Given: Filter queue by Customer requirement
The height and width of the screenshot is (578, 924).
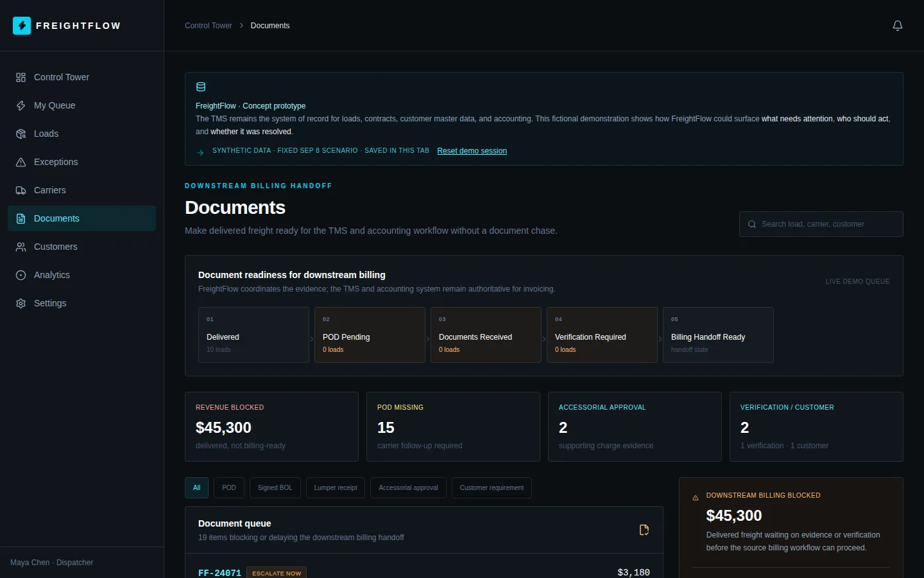Looking at the screenshot, I should tap(492, 488).
